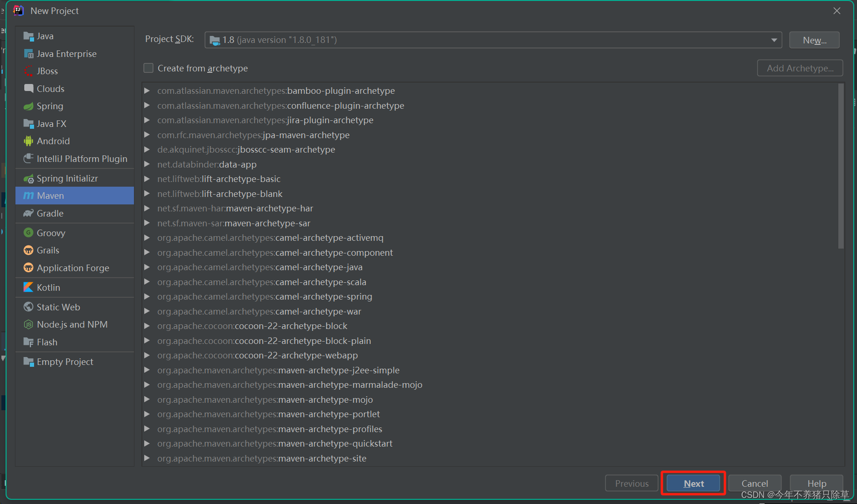
Task: Choose the Android robot icon
Action: [x=28, y=141]
